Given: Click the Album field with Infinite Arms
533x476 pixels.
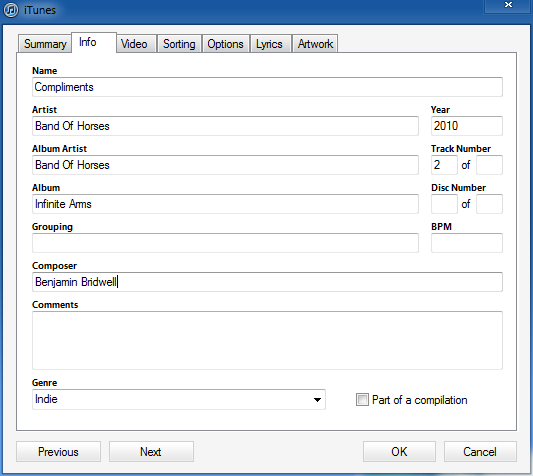Looking at the screenshot, I should coord(225,204).
